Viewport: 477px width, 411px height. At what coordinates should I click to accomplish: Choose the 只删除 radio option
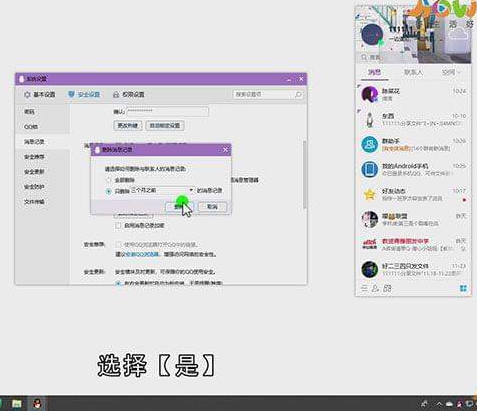coord(108,191)
